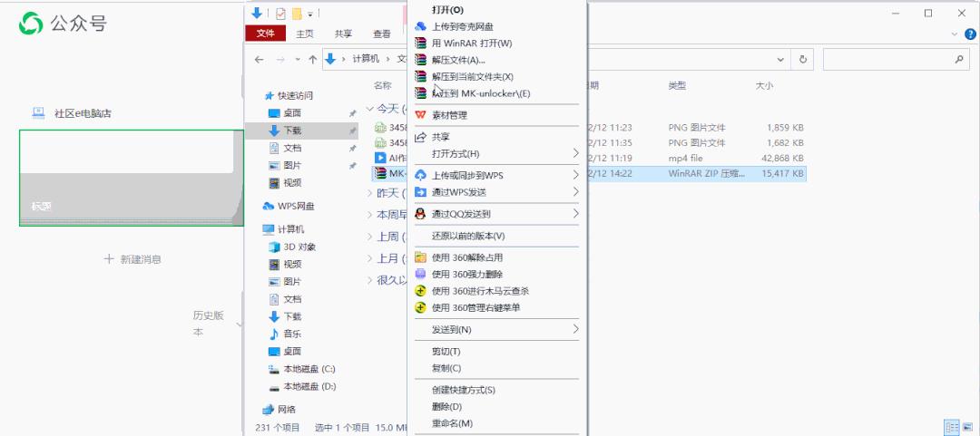Expand the 昨天 file group
Viewport: 980px width, 436px height.
point(370,193)
